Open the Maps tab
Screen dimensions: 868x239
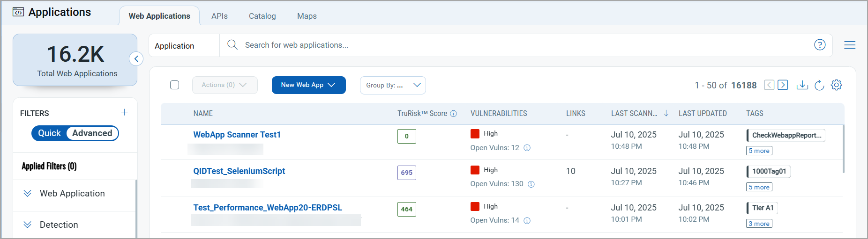coord(307,16)
